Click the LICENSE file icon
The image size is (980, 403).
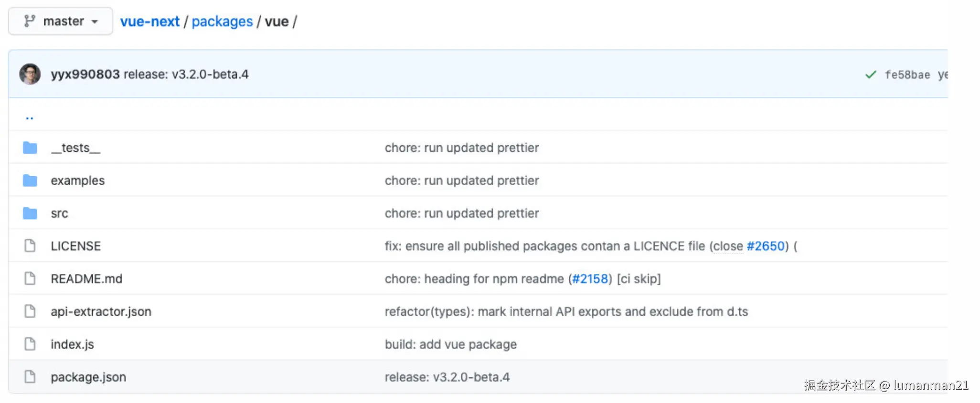(30, 246)
